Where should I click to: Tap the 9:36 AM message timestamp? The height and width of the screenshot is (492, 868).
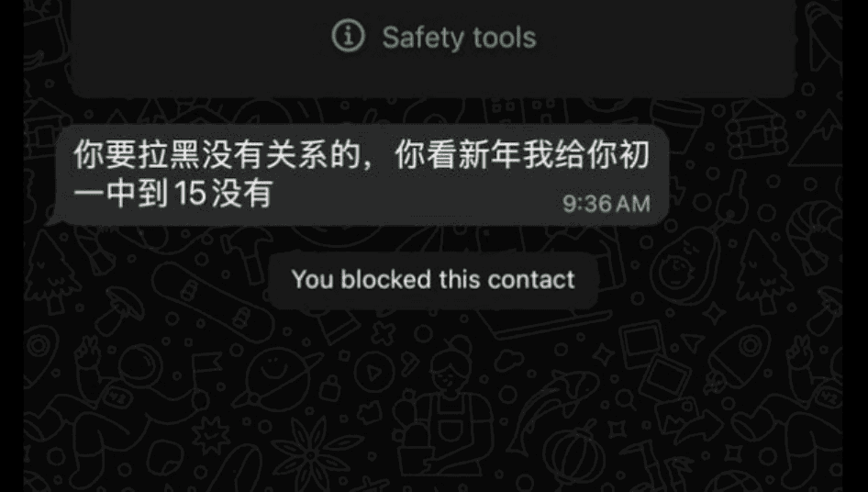[x=606, y=204]
